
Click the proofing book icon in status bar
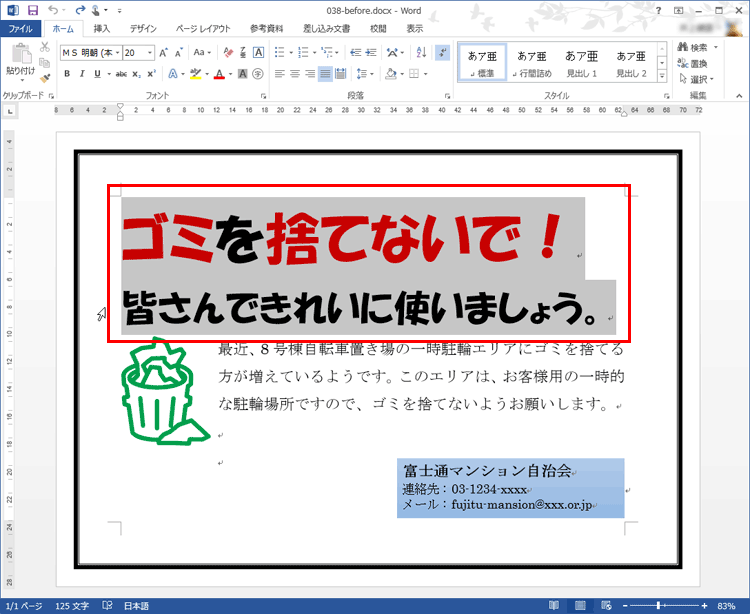point(107,605)
